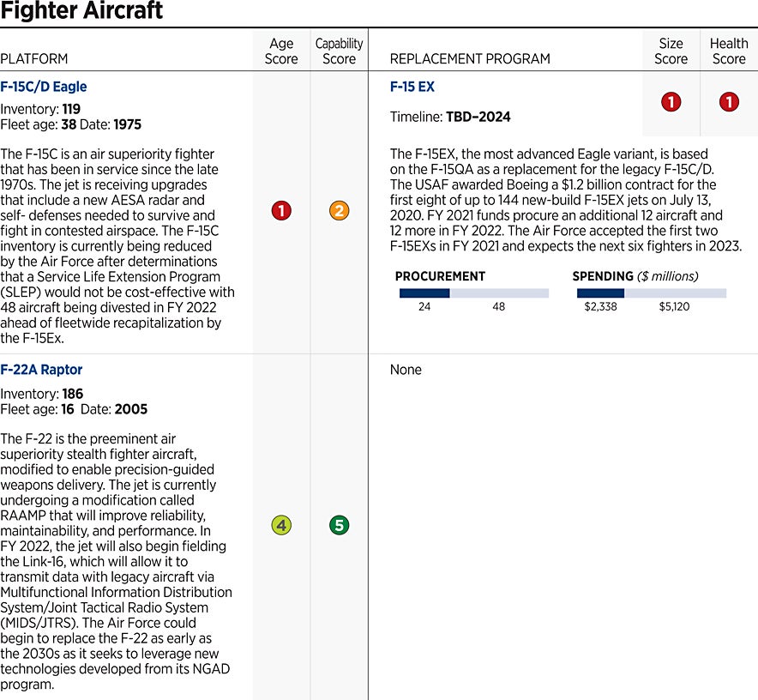Image resolution: width=758 pixels, height=700 pixels.
Task: Click the Spending progress bar
Action: click(x=651, y=293)
